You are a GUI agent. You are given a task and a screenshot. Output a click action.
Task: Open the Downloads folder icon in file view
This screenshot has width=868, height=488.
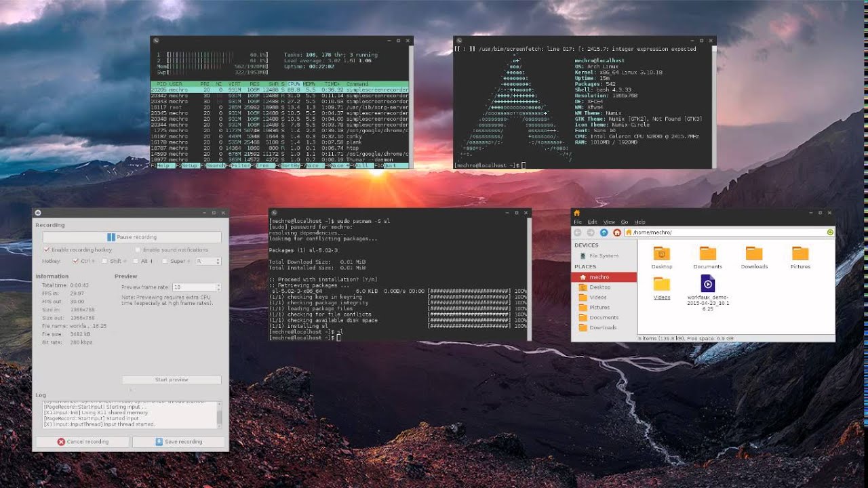pos(754,253)
